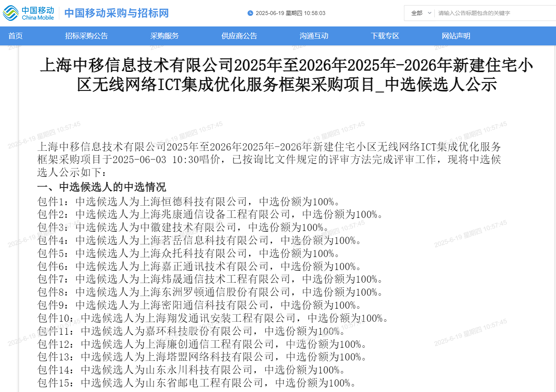
Task: Open the 网站声明 menu
Action: click(x=456, y=36)
